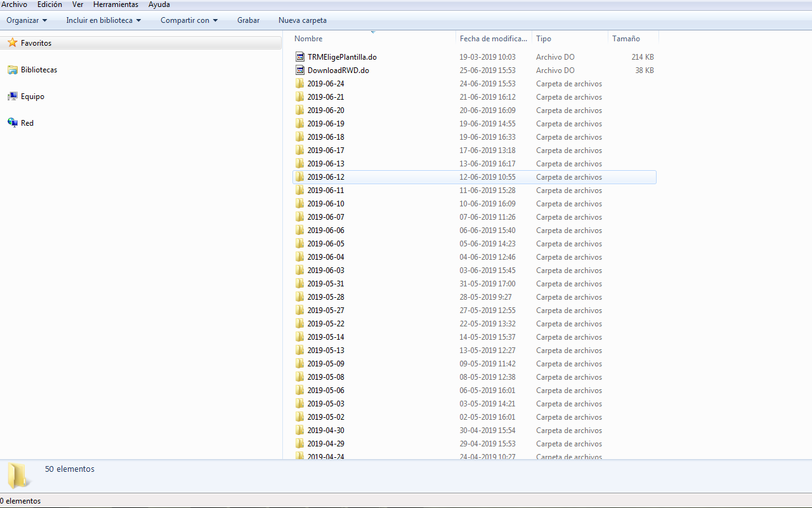Viewport: 812px width, 508px height.
Task: Expand the Organizar dropdown
Action: point(27,20)
